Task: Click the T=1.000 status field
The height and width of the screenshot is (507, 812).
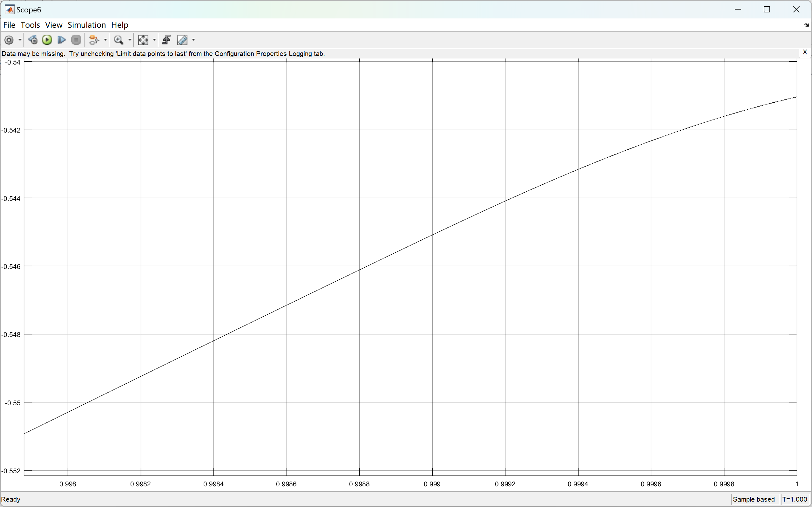Action: (x=794, y=499)
